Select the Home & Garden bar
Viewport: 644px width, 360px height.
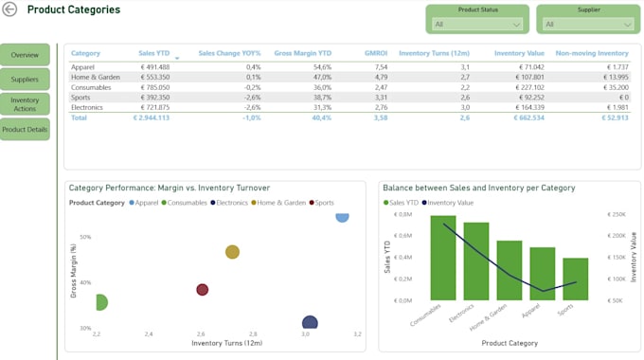point(510,270)
